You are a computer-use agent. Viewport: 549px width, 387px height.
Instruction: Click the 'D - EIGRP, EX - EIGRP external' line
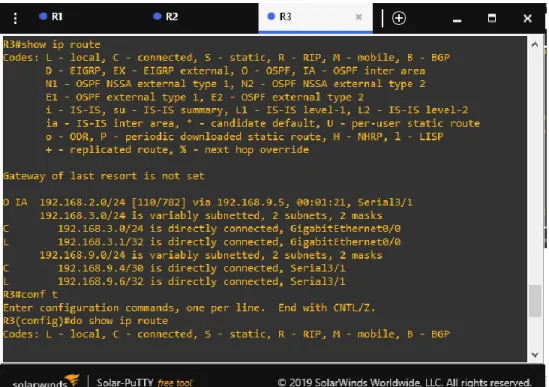point(235,71)
